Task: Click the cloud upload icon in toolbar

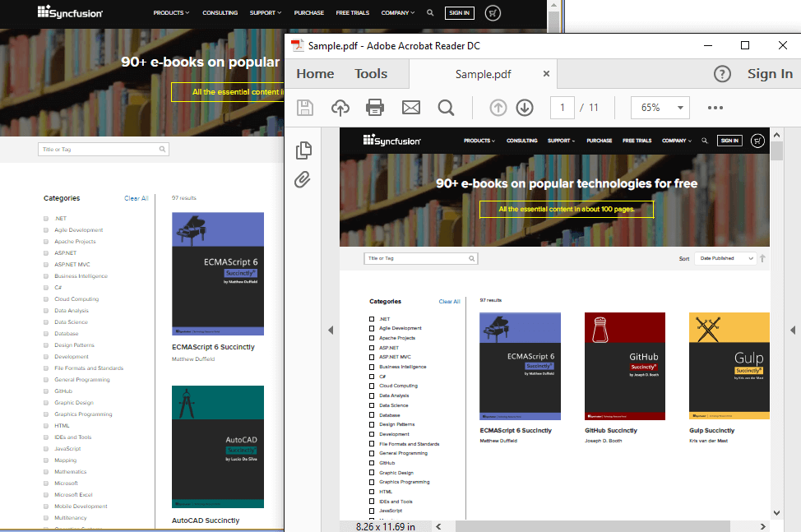Action: [x=340, y=108]
